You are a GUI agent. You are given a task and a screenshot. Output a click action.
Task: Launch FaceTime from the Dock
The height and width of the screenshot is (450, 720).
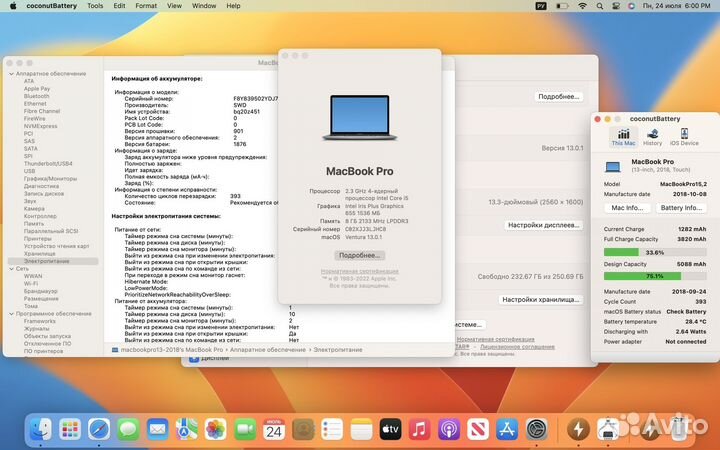pyautogui.click(x=245, y=430)
